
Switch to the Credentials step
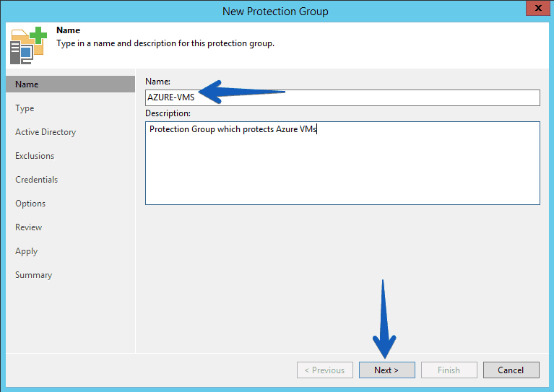coord(36,180)
